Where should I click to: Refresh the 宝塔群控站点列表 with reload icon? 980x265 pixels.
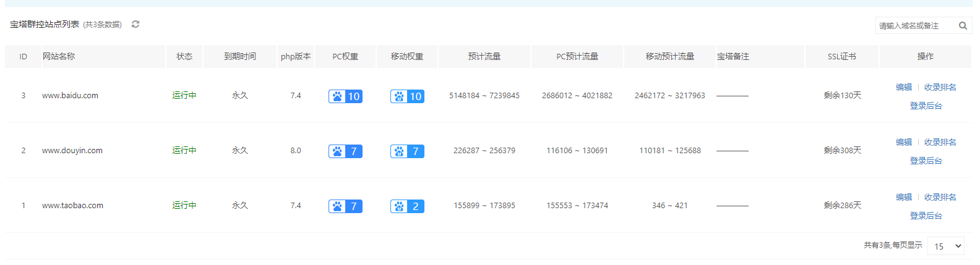[135, 24]
